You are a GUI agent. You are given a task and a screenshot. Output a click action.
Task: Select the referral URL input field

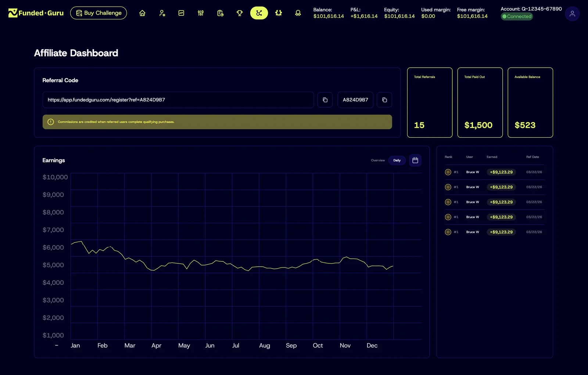point(178,100)
